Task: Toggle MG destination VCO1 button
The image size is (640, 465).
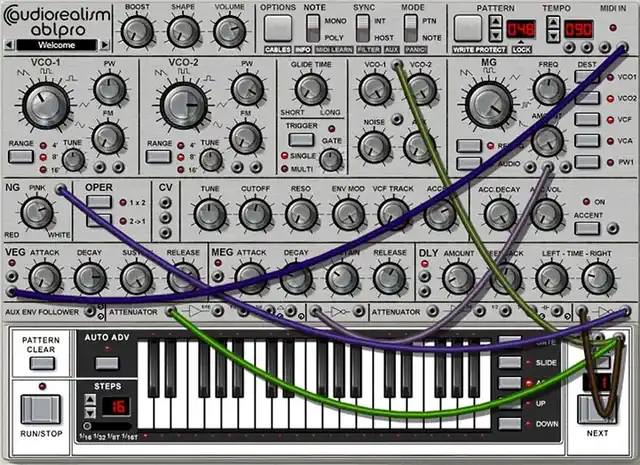Action: 587,76
